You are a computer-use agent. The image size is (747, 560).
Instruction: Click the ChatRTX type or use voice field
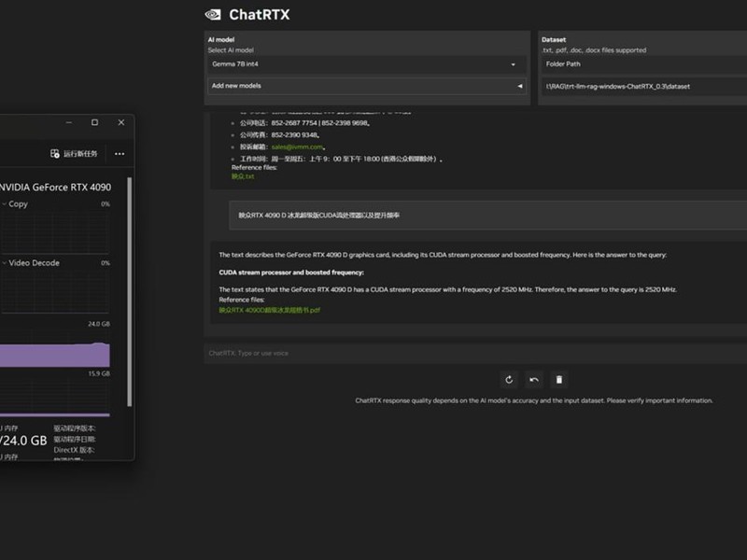(475, 354)
